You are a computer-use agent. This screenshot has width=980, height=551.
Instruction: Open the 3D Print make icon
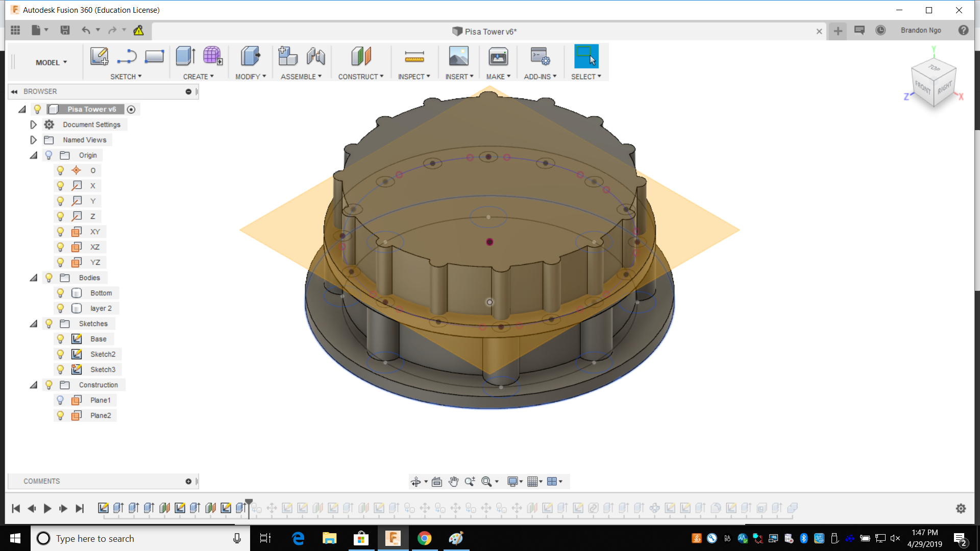point(498,56)
